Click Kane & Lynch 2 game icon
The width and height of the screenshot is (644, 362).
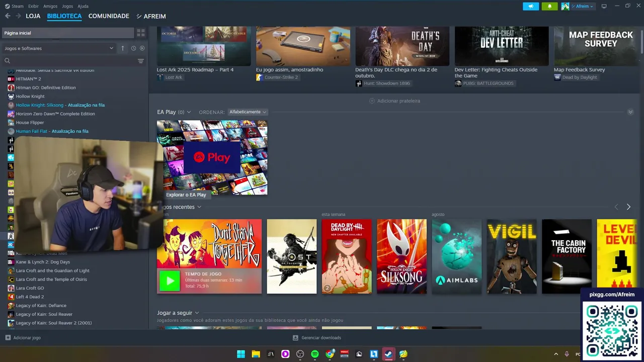tap(11, 262)
